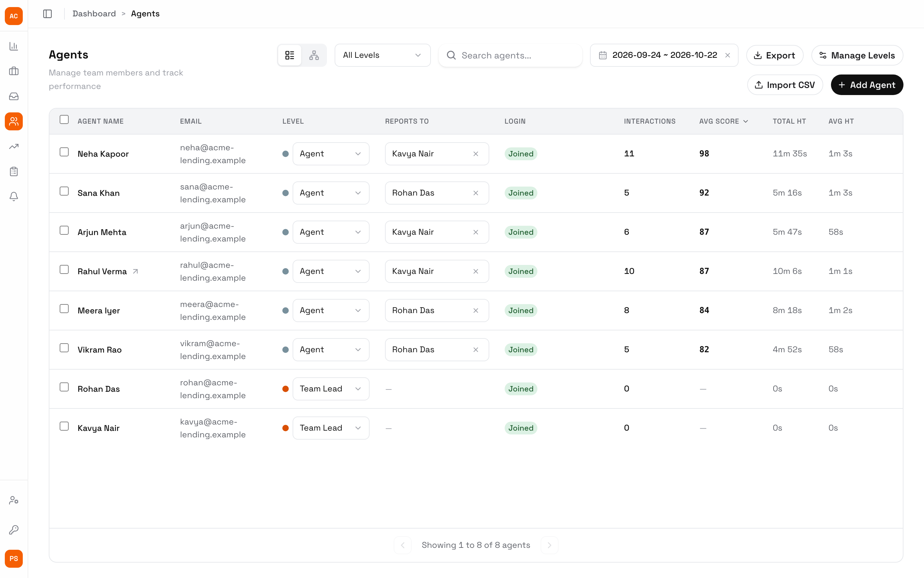Open Rahul Verma's external link arrow
The height and width of the screenshot is (578, 924).
[135, 271]
